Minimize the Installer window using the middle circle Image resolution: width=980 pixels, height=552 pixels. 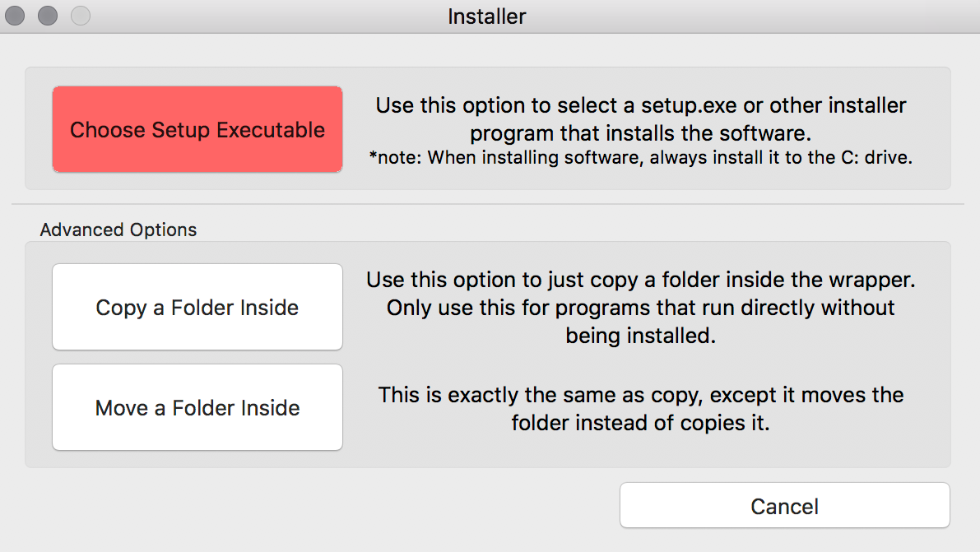[x=48, y=16]
